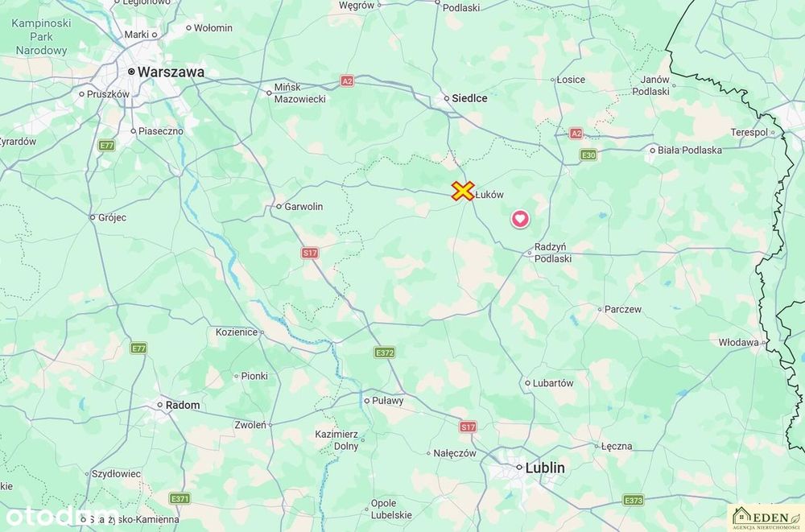Screen dimensions: 805x532
Task: Click the Radzyń Podlaski town label
Action: click(x=552, y=253)
